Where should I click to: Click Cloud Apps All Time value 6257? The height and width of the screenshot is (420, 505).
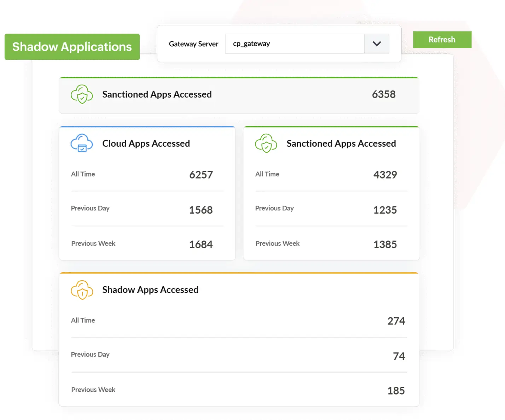(x=201, y=175)
